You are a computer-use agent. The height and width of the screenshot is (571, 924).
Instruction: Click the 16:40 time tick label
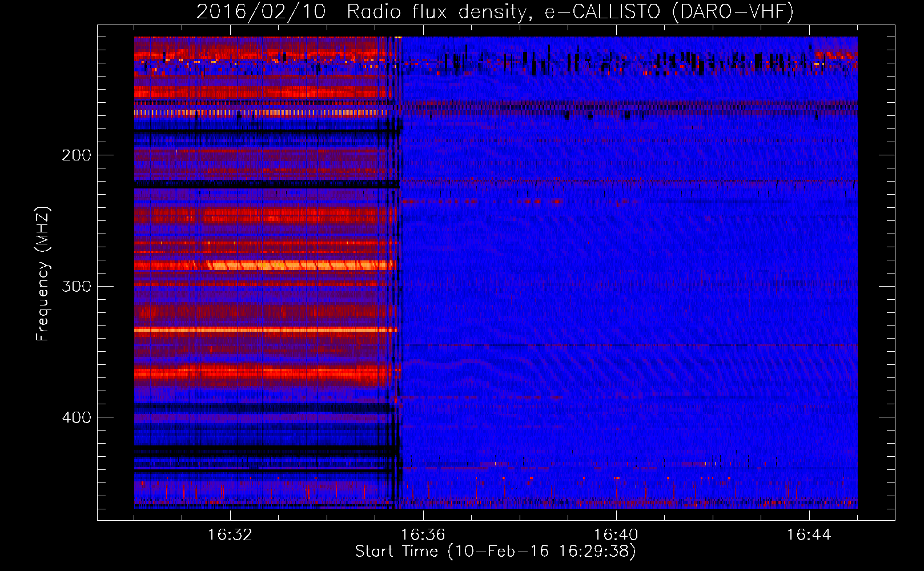point(616,534)
